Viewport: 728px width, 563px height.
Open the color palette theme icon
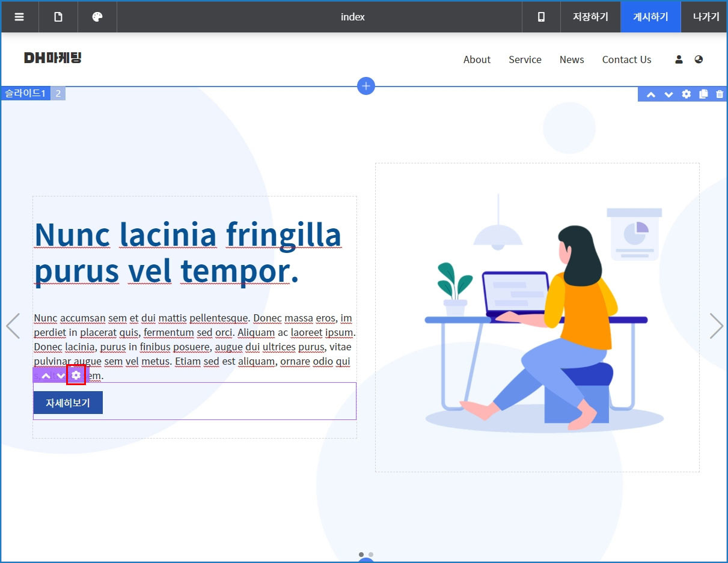click(x=97, y=17)
